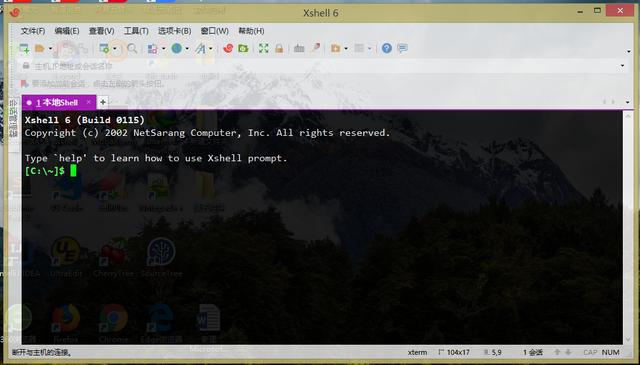Open the font A dropdown arrow

pyautogui.click(x=211, y=49)
